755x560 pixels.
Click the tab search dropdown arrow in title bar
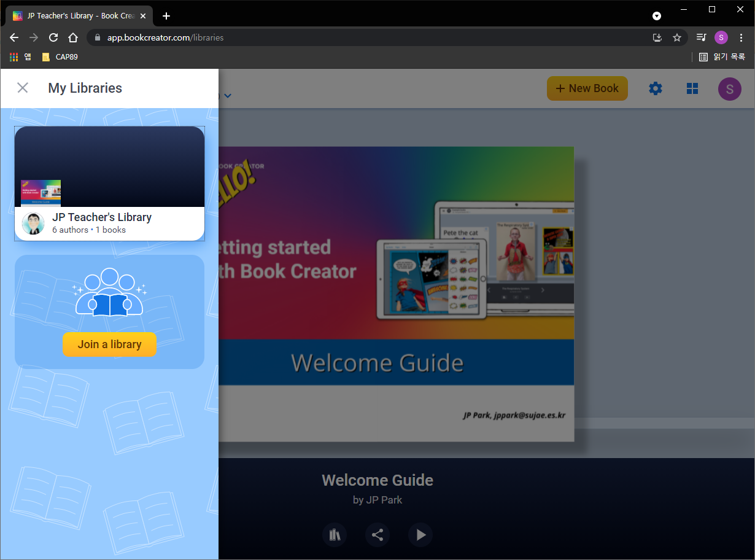tap(657, 16)
